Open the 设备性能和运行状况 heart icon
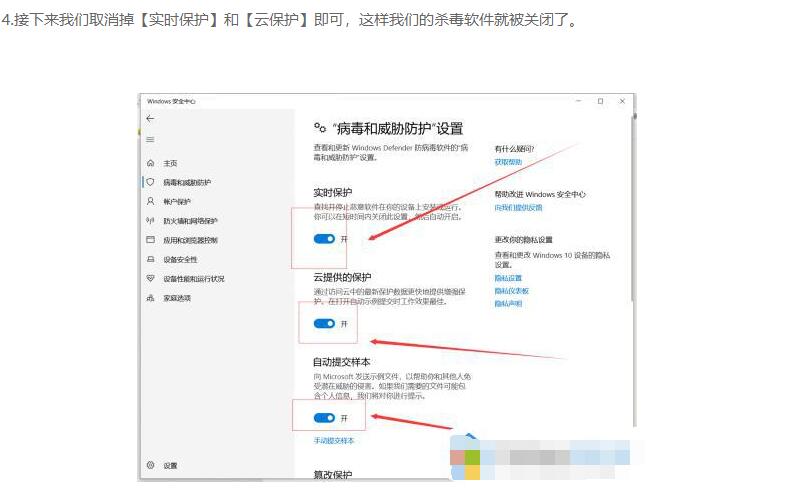Viewport: 800px width, 503px height. click(x=150, y=278)
